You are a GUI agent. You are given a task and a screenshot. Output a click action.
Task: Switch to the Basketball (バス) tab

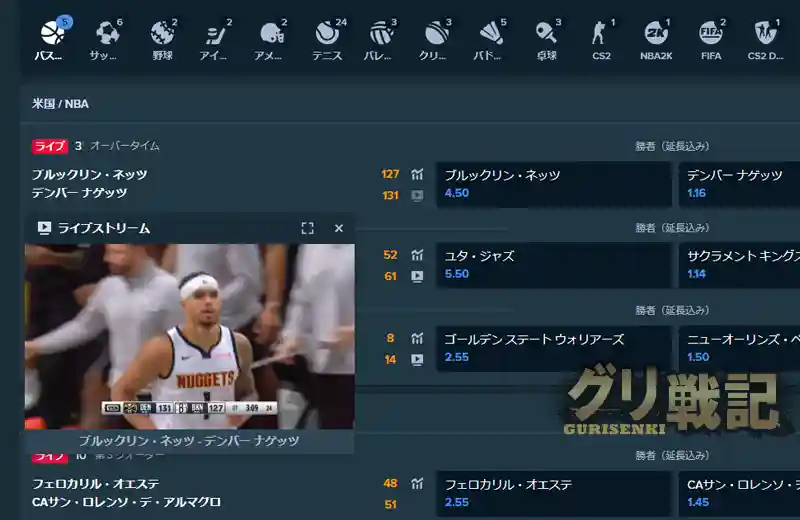pyautogui.click(x=52, y=39)
